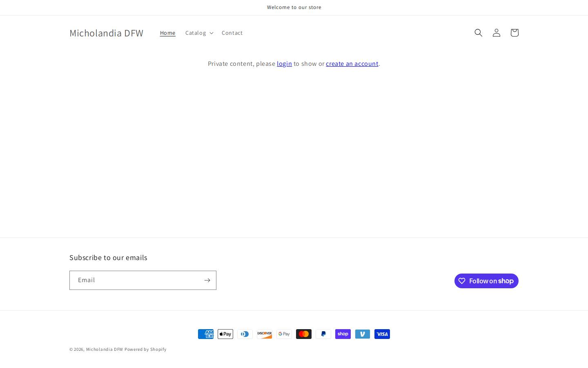Open the shopping cart icon
Image resolution: width=588 pixels, height=368 pixels.
tap(514, 33)
